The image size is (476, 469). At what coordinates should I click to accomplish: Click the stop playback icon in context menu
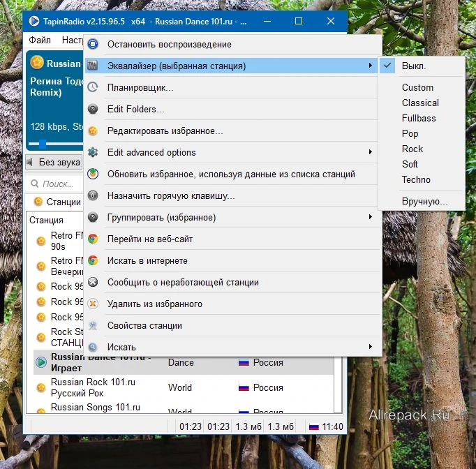[93, 45]
